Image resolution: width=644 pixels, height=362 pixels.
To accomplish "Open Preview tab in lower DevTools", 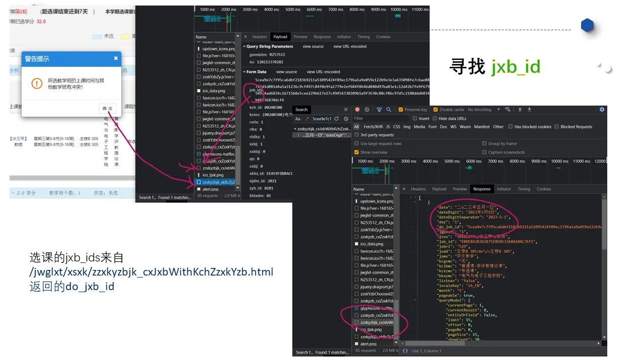I will pos(460,189).
